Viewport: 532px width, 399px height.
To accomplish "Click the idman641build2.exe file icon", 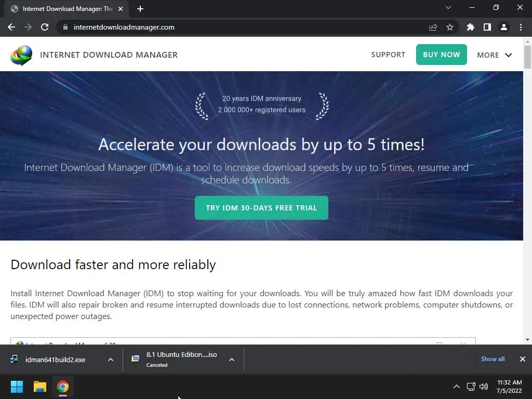I will (14, 359).
